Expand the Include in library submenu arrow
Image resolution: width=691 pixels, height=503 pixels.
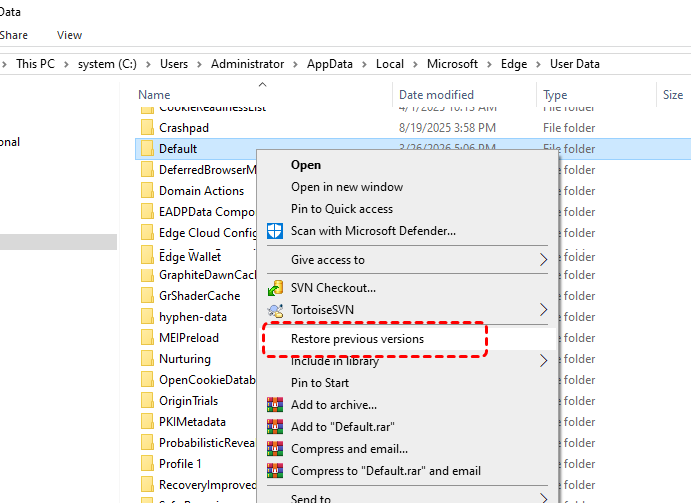[x=543, y=361]
